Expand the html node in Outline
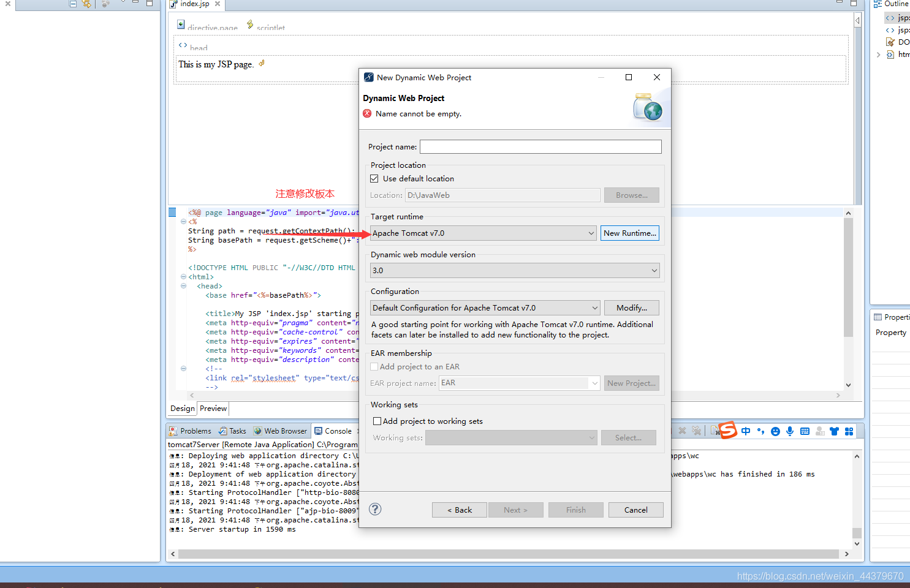This screenshot has height=588, width=910. click(878, 55)
